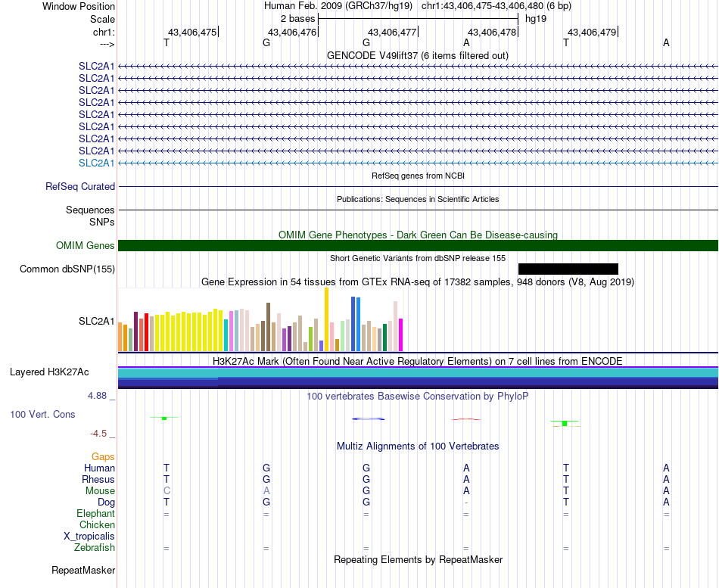The height and width of the screenshot is (588, 719).
Task: Open Multiz Alignments of 100 Vertebrates title
Action: 418,446
